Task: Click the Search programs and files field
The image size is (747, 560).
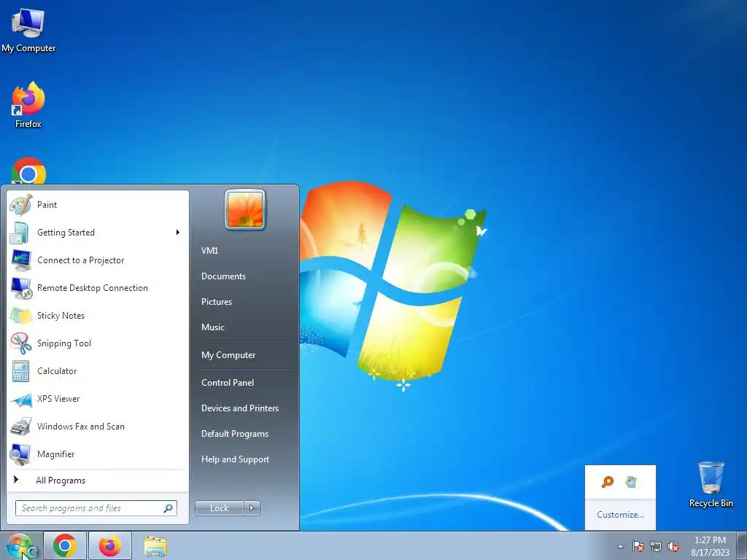Action: tap(96, 508)
